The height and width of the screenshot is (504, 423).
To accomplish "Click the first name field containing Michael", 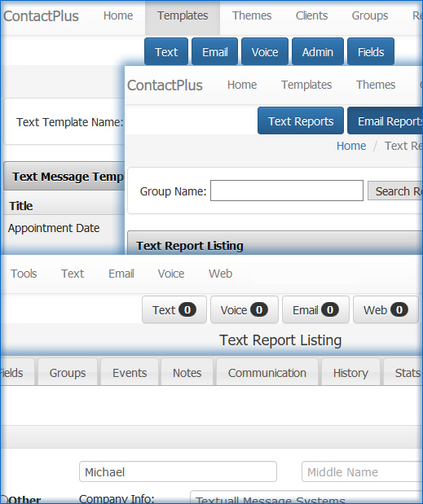I will tap(178, 471).
